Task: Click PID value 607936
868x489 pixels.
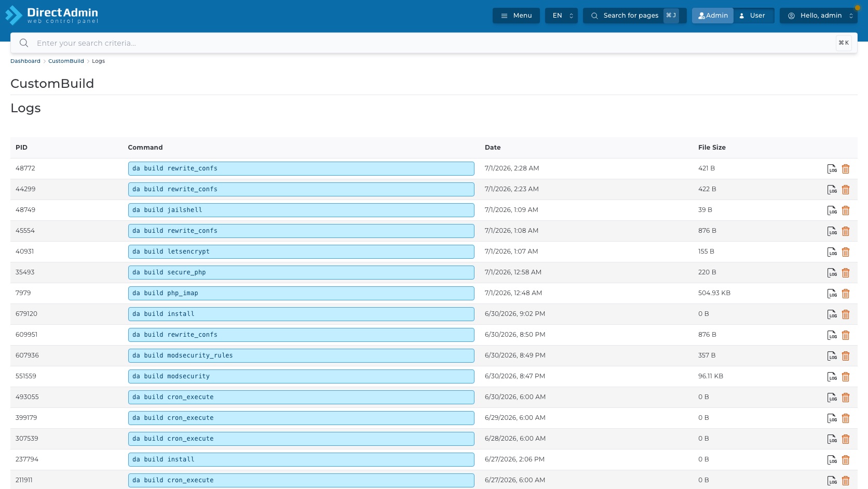Action: pyautogui.click(x=27, y=355)
